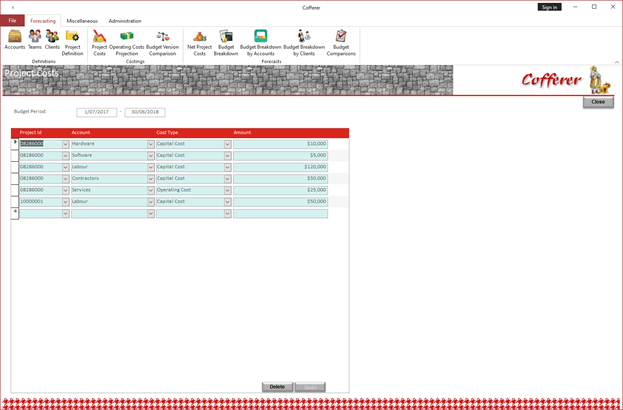This screenshot has height=410, width=623.
Task: Open the Accounts definition icon
Action: click(x=15, y=40)
